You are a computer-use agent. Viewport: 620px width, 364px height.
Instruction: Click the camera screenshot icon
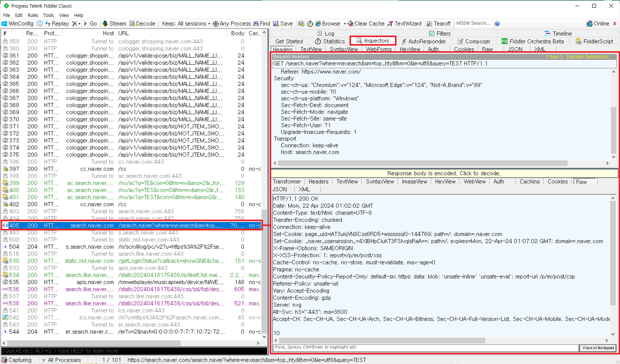tap(301, 24)
